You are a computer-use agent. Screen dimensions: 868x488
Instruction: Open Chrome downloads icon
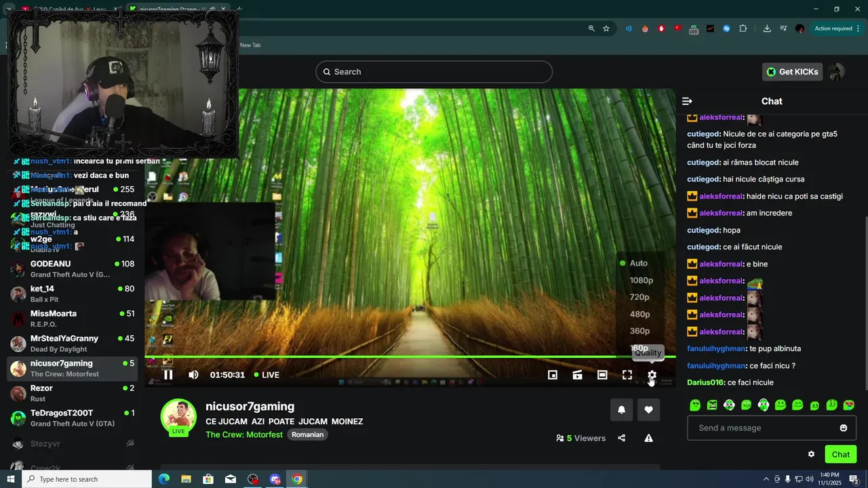pos(767,28)
